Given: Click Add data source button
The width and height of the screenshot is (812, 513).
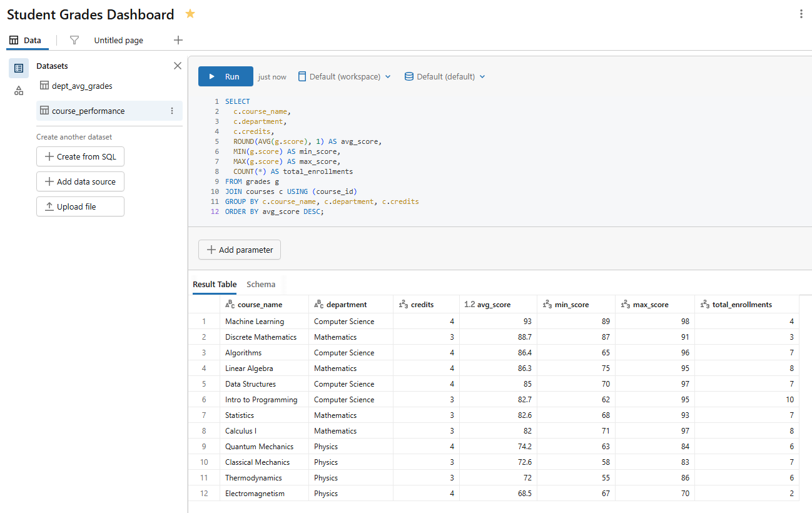Looking at the screenshot, I should coord(80,181).
